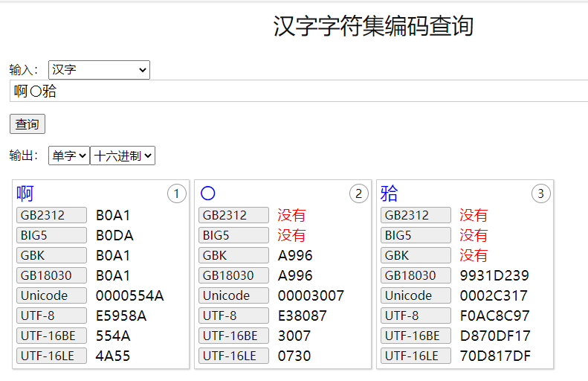Click the circled number 2 badge
Viewport: 588px width, 381px height.
point(358,194)
